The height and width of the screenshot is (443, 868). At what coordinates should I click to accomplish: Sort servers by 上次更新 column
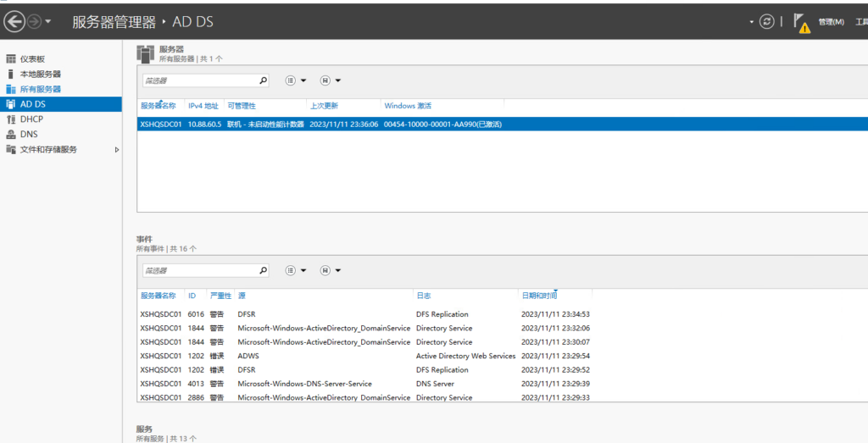pyautogui.click(x=324, y=106)
